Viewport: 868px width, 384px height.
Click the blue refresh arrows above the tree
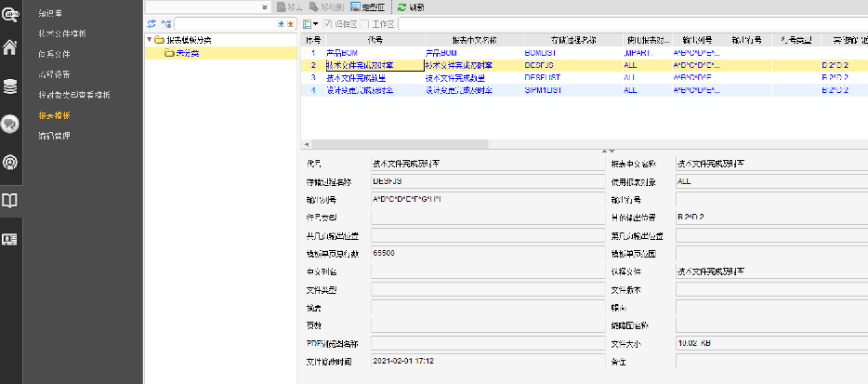coord(151,23)
